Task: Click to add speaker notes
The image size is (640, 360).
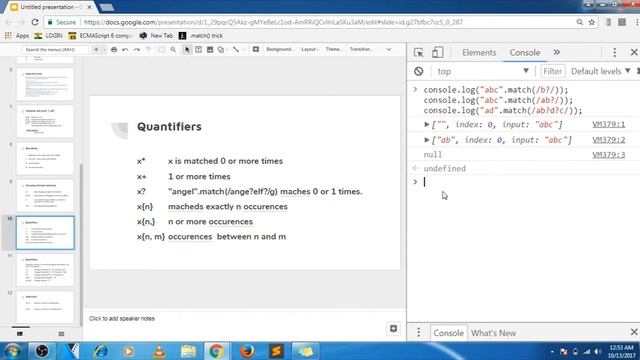Action: click(x=122, y=318)
